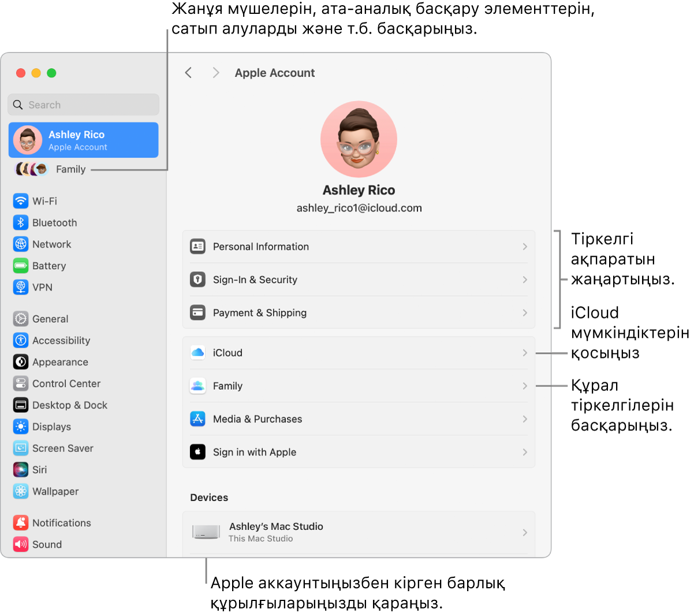Click the Search magnifying glass icon
The height and width of the screenshot is (616, 694).
pyautogui.click(x=18, y=104)
